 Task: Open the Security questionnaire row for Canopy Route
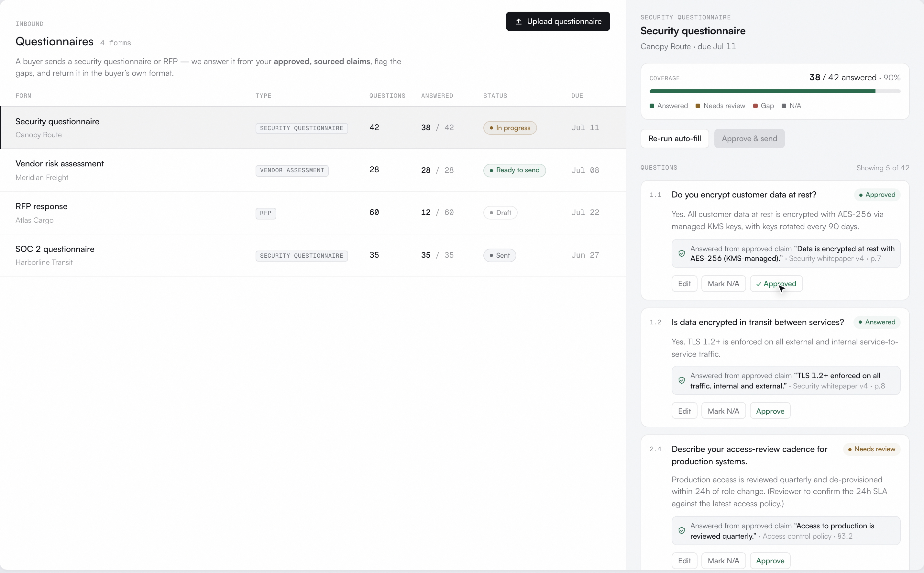point(313,128)
